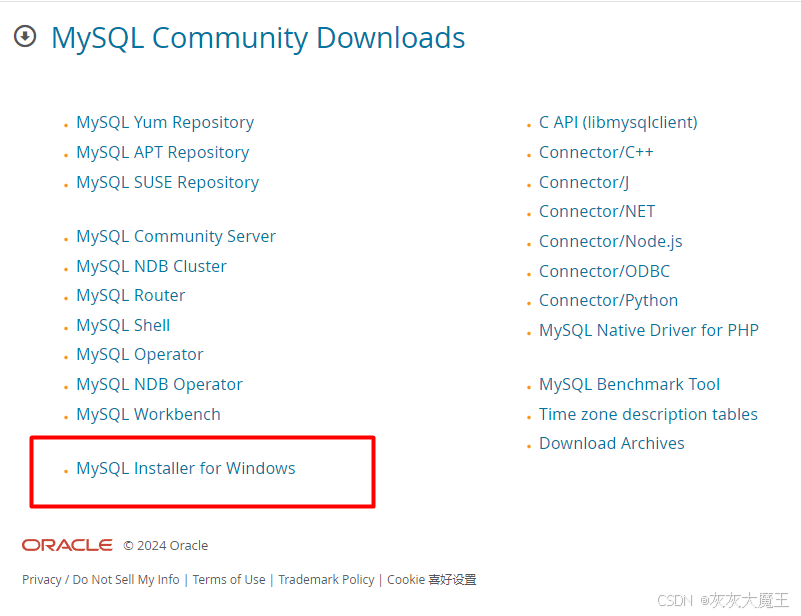Open Connector/Node.js download link
801x616 pixels.
click(x=611, y=241)
